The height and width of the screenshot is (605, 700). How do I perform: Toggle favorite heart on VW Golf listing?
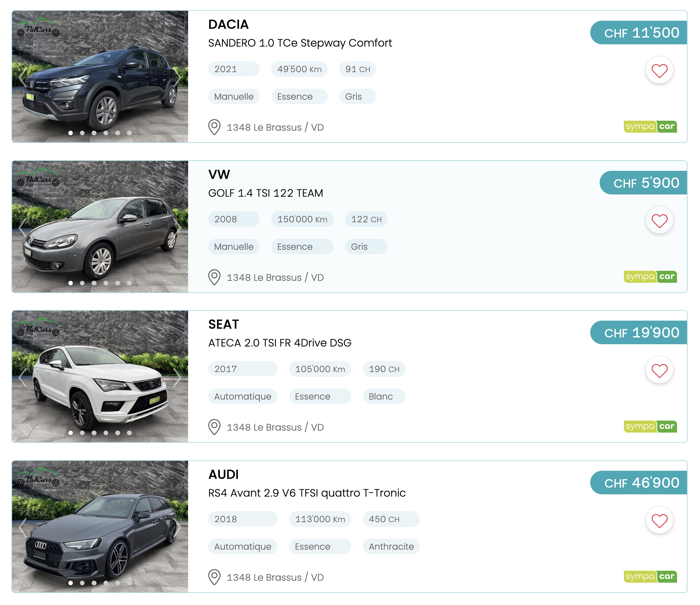coord(659,221)
